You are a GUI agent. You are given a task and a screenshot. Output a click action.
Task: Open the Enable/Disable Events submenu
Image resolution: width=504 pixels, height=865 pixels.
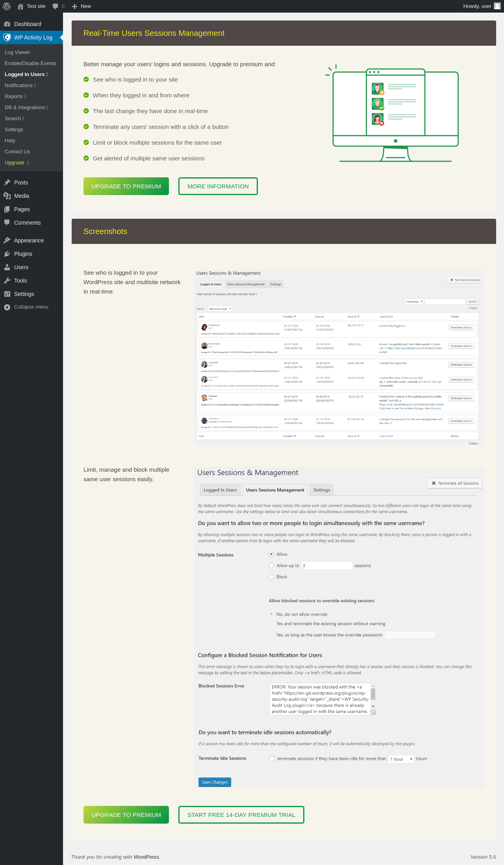tap(30, 63)
